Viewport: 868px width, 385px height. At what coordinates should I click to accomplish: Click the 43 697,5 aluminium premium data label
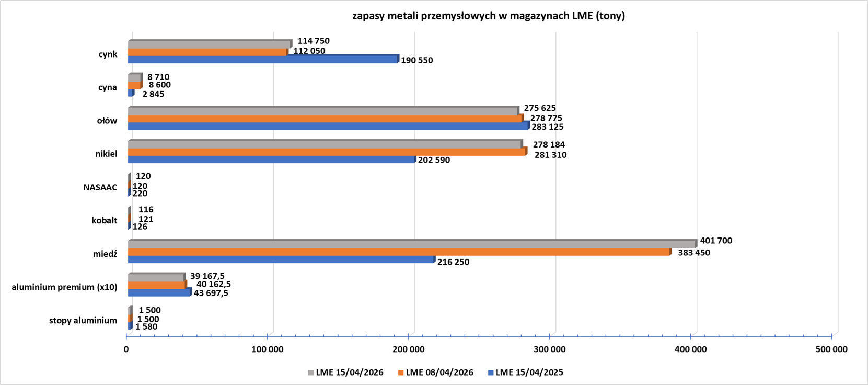(x=211, y=293)
